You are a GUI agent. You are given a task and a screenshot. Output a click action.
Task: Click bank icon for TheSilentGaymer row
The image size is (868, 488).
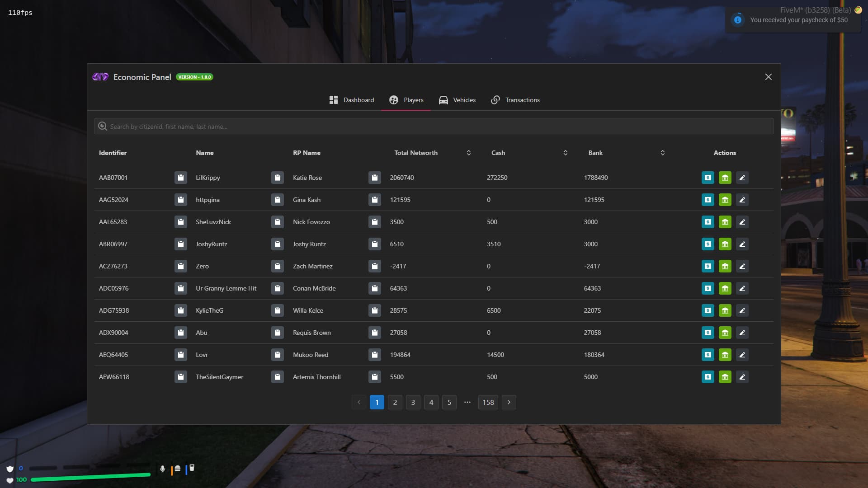point(725,377)
